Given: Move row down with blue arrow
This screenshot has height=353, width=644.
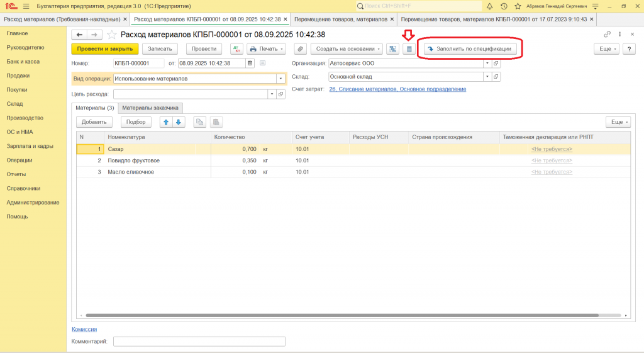Looking at the screenshot, I should pyautogui.click(x=179, y=122).
